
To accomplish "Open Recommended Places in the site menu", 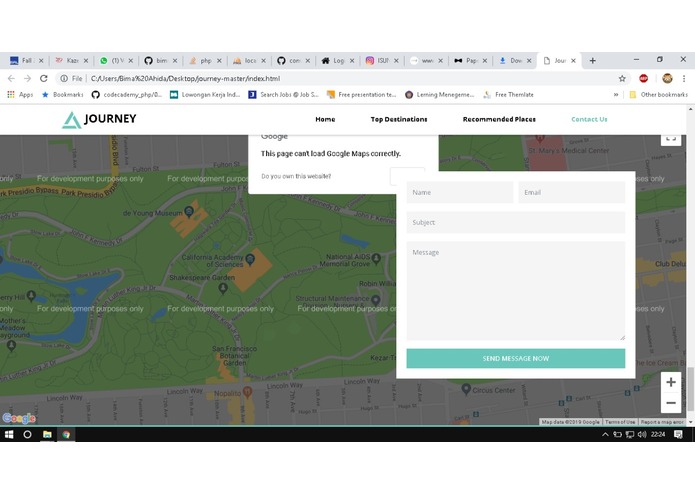I will click(499, 119).
